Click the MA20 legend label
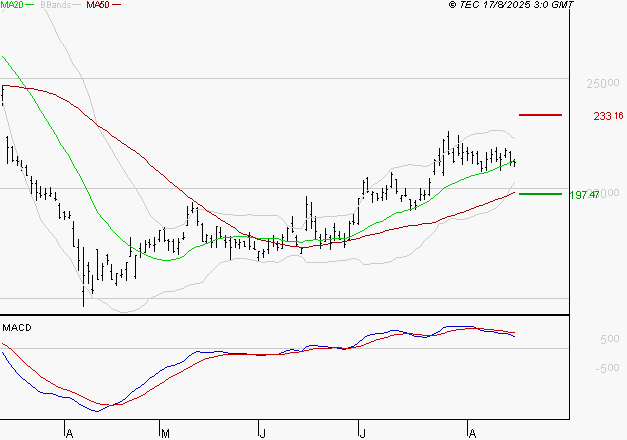 point(12,6)
